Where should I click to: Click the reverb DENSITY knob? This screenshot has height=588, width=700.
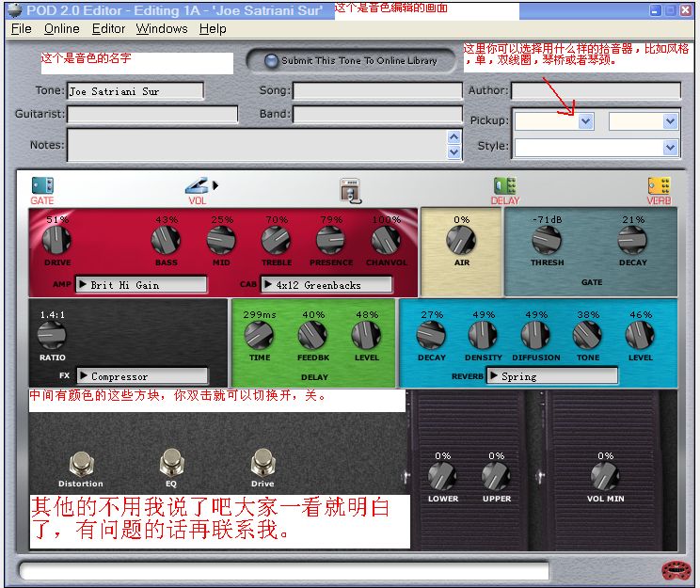click(x=483, y=335)
